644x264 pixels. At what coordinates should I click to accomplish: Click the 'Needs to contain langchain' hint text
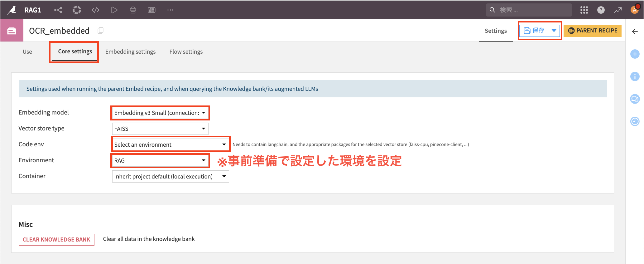click(x=351, y=144)
